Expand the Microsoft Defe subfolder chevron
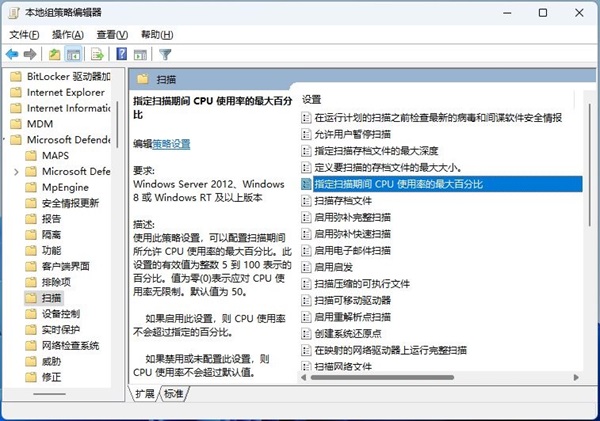This screenshot has width=600, height=421. (x=16, y=172)
